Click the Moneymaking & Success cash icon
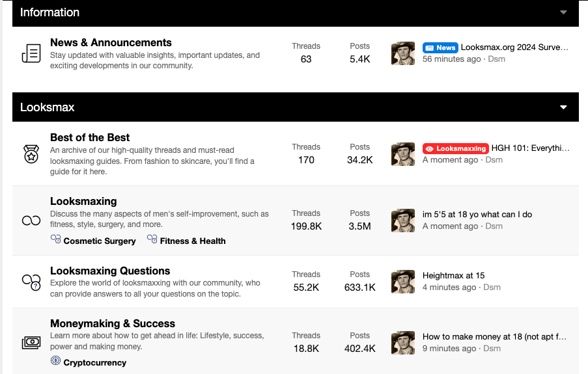588x374 pixels. click(x=31, y=342)
